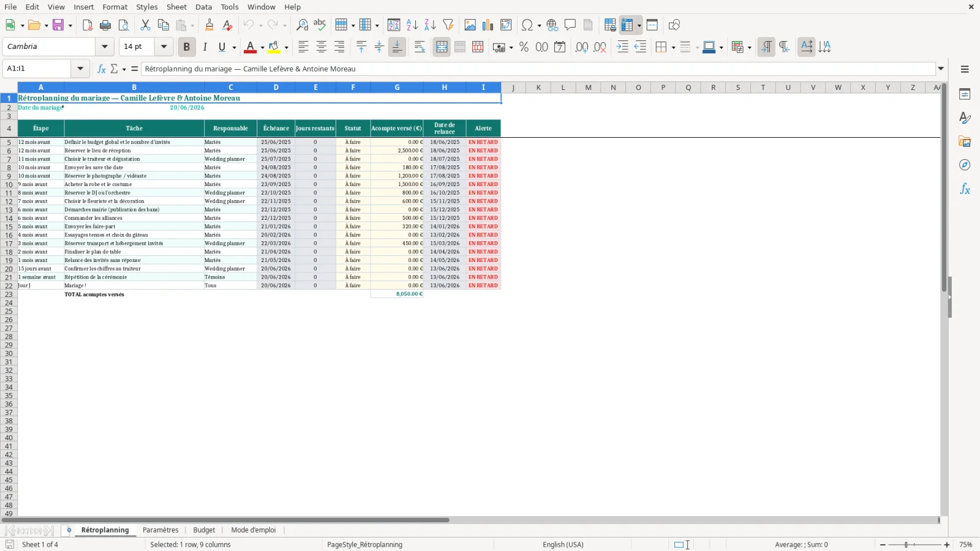Open font color dropdown arrow
980x551 pixels.
(x=262, y=48)
